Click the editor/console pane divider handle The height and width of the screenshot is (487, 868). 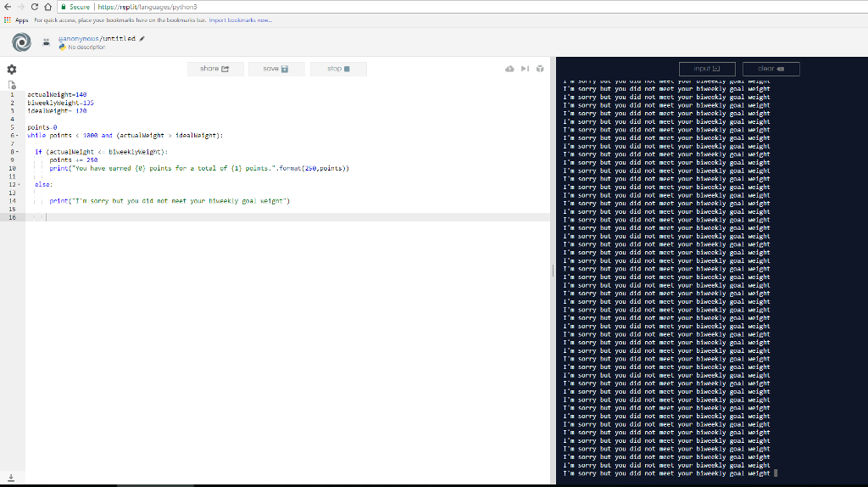[553, 271]
